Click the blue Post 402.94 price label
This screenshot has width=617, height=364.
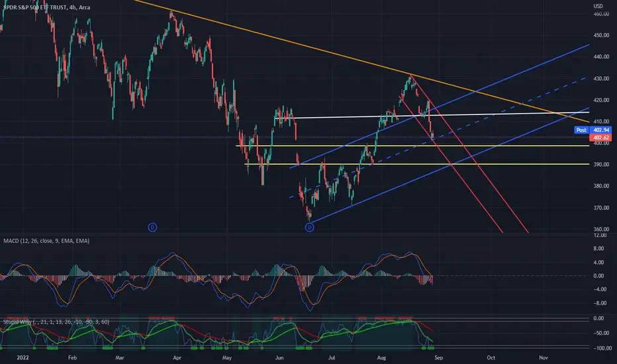[593, 130]
